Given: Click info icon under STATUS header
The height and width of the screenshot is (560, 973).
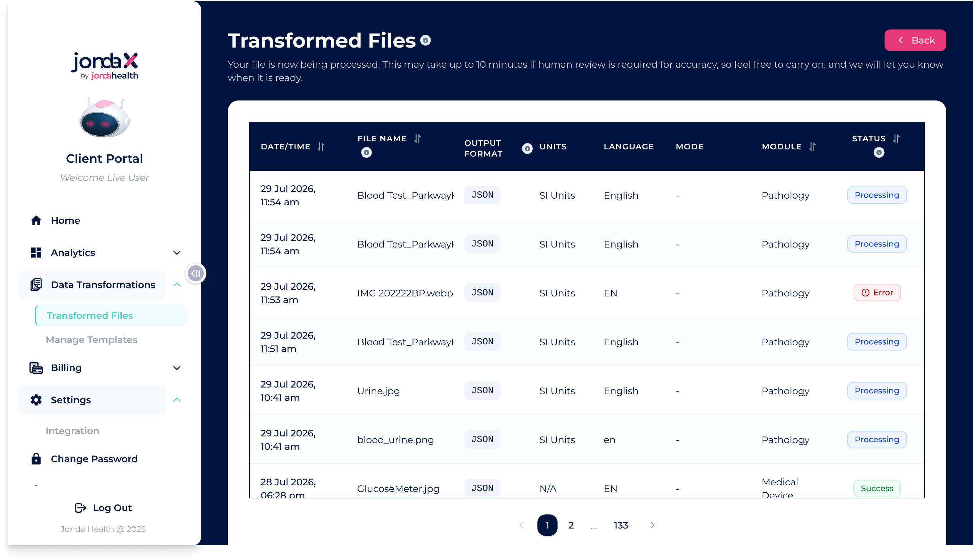Looking at the screenshot, I should (x=879, y=153).
